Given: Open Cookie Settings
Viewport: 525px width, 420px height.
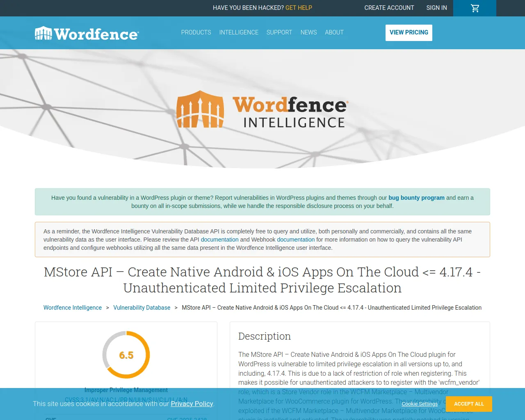Looking at the screenshot, I should click(420, 404).
